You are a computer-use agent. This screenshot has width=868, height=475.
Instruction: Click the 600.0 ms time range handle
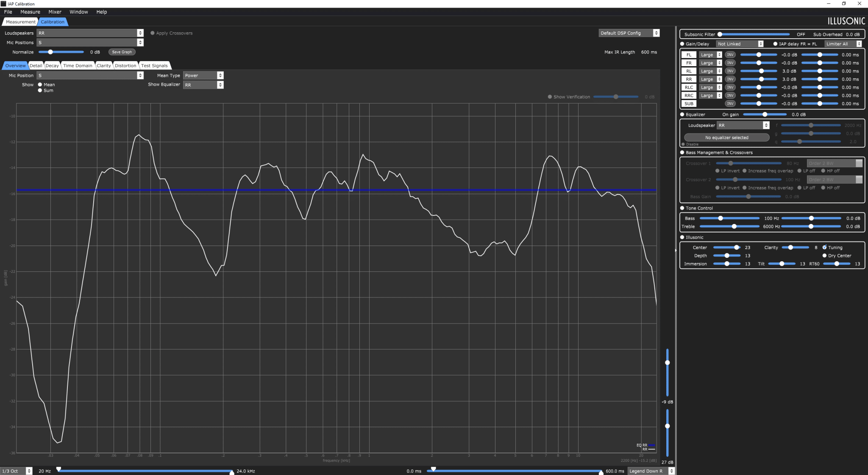click(601, 472)
